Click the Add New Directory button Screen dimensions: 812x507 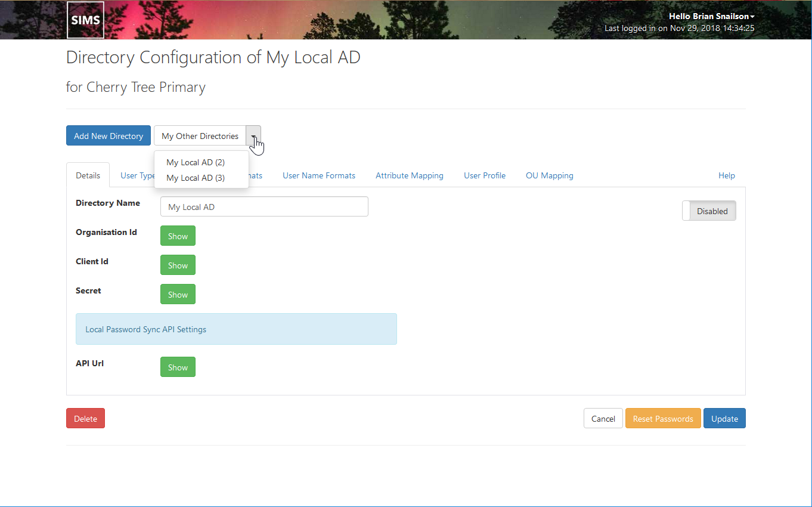(109, 136)
